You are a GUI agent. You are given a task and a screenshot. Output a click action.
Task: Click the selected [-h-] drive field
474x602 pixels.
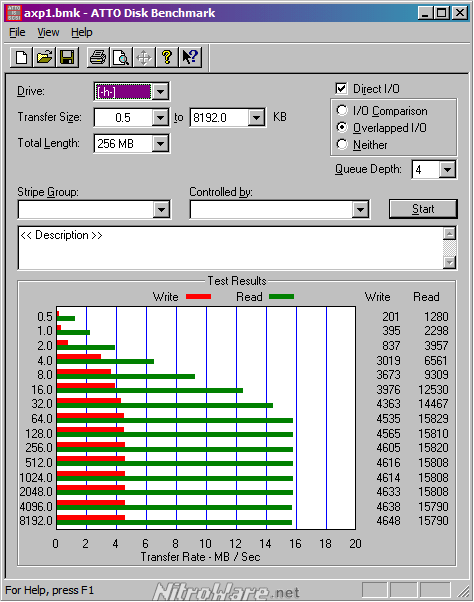point(123,92)
